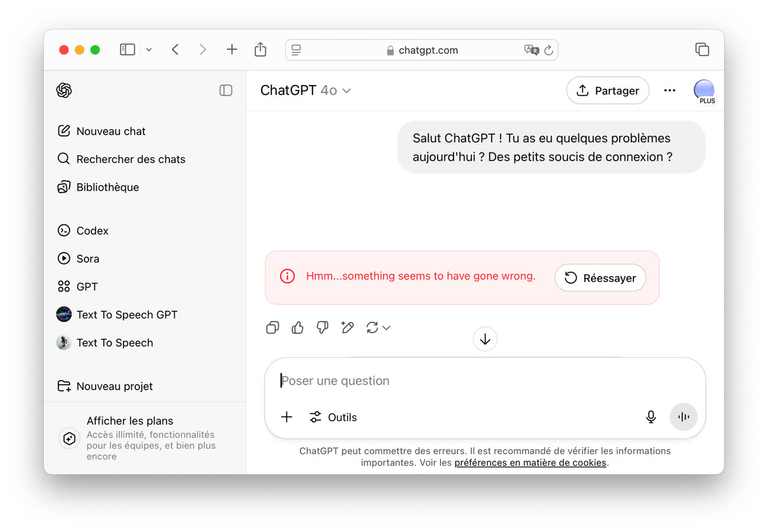Give a thumbs up to the response

point(298,328)
